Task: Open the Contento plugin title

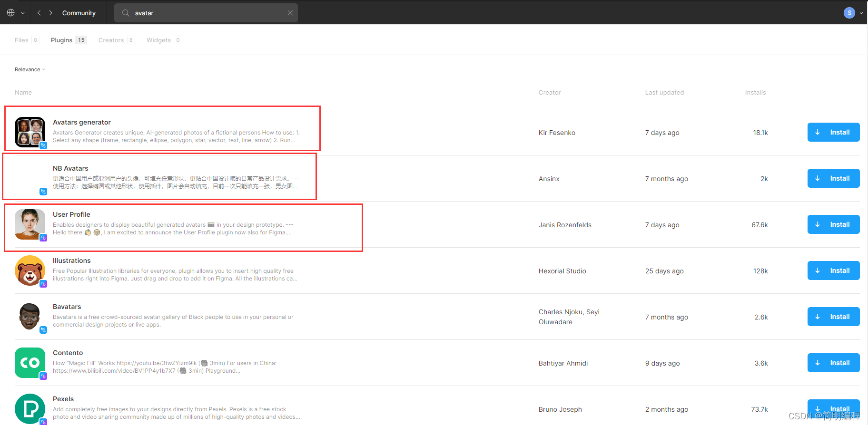Action: (68, 353)
